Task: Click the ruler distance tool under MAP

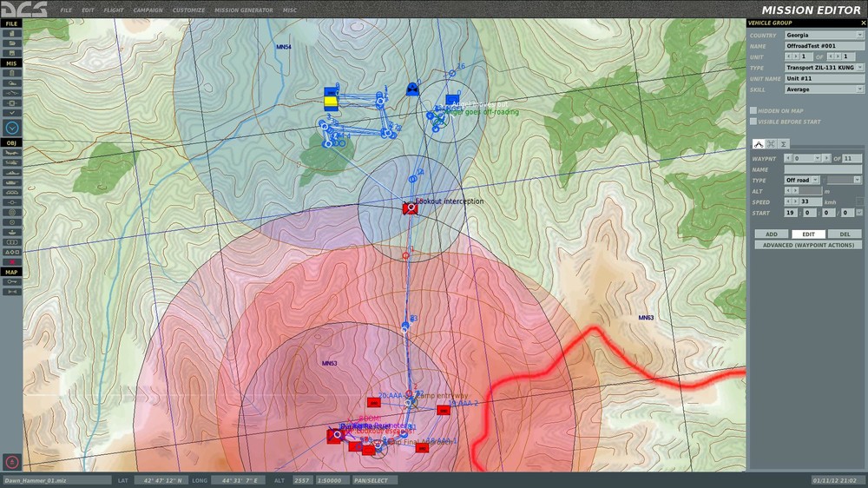Action: click(11, 292)
